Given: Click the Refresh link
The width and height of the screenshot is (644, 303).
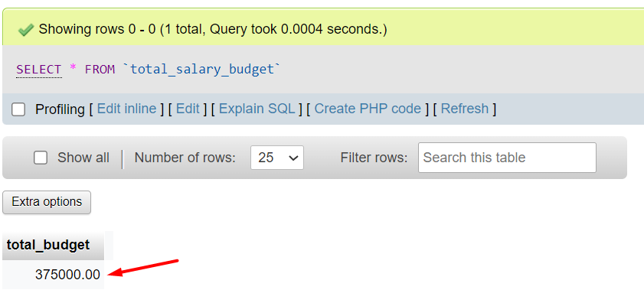Looking at the screenshot, I should click(x=465, y=109).
